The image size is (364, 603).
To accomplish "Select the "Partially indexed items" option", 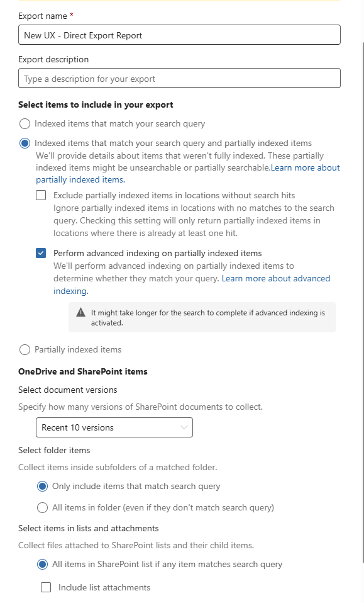I will 25,349.
